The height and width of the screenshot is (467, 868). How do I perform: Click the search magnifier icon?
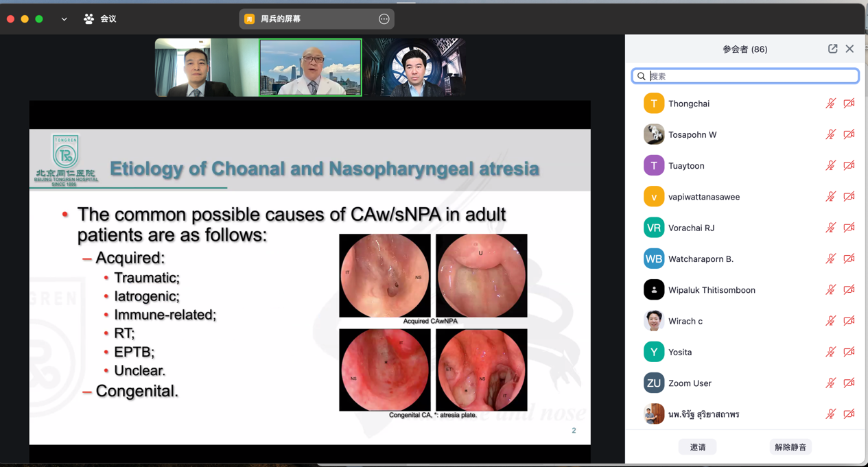(642, 76)
